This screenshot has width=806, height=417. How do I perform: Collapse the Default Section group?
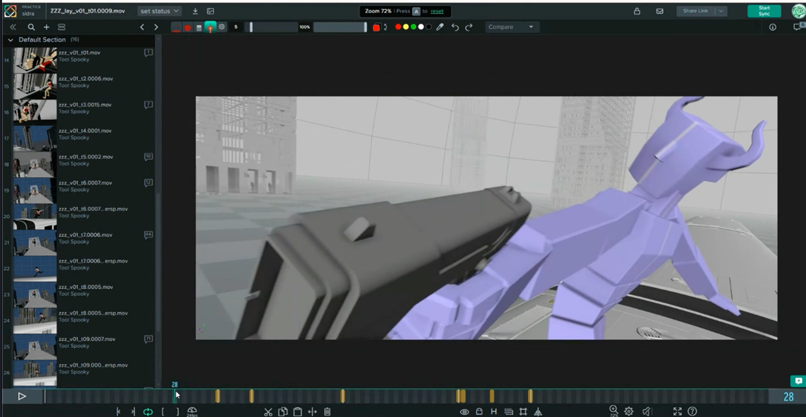pyautogui.click(x=11, y=40)
